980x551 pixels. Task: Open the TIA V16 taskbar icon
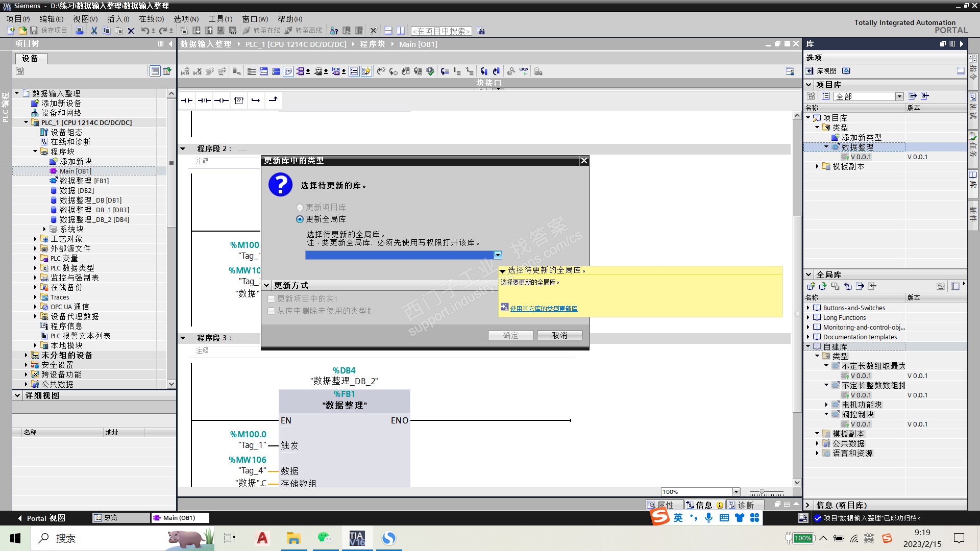point(357,538)
